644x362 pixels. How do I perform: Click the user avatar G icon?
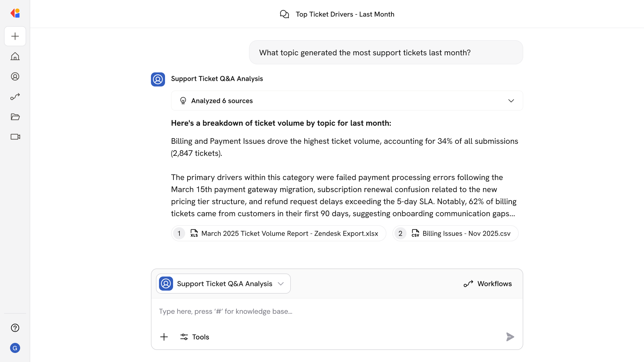(x=15, y=348)
